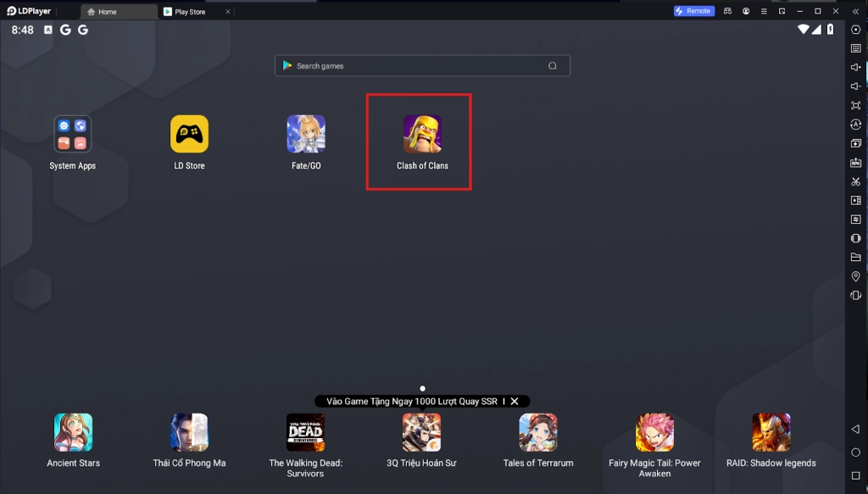Click the first Google G status bar icon
868x494 pixels.
pyautogui.click(x=65, y=30)
